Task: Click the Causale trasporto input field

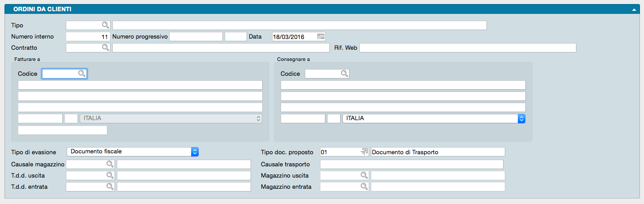Action: point(411,164)
